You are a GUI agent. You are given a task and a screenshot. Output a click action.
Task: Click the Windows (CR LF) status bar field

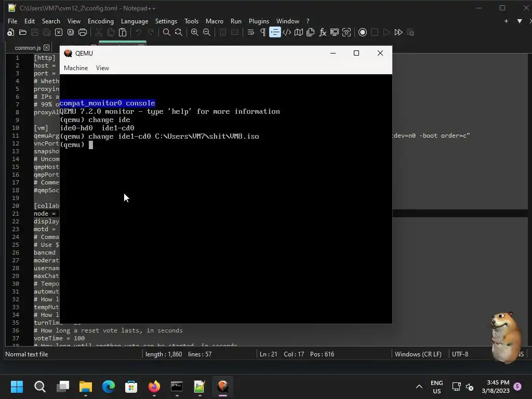pos(418,354)
